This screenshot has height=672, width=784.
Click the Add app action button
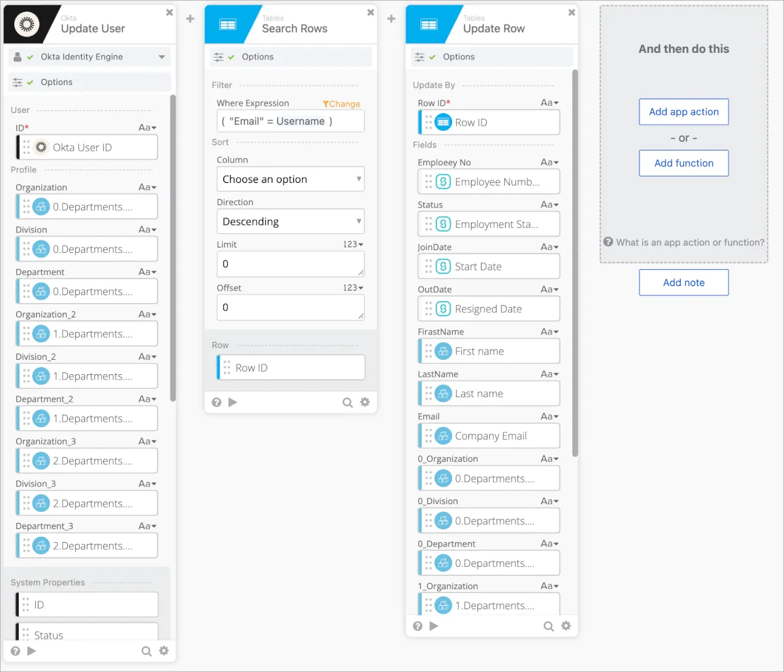pyautogui.click(x=683, y=112)
